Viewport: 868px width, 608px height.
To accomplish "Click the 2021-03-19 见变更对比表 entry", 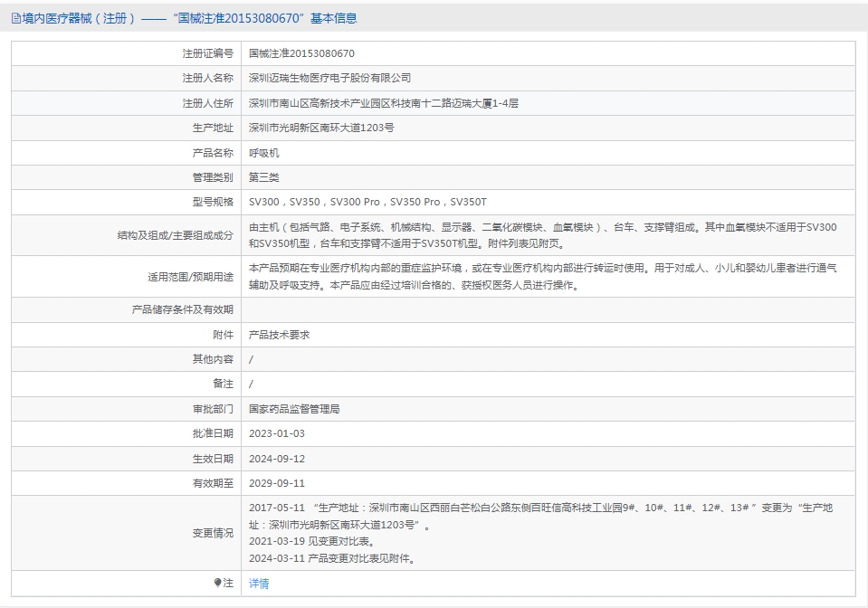I will pyautogui.click(x=313, y=542).
